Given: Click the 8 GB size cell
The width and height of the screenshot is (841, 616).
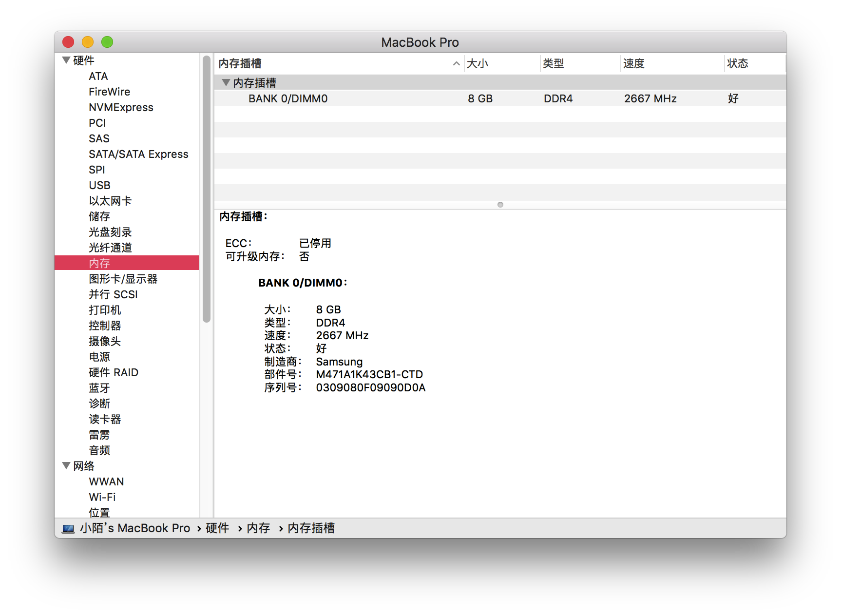Looking at the screenshot, I should [x=480, y=98].
